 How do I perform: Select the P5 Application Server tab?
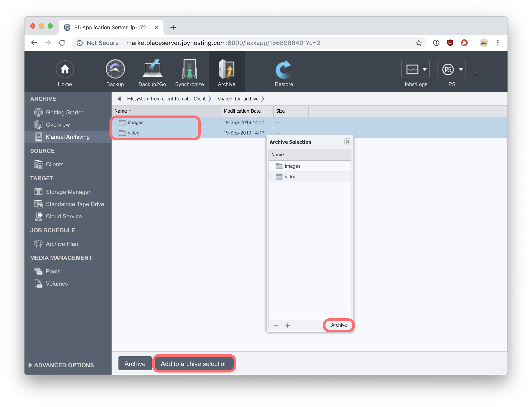point(111,27)
